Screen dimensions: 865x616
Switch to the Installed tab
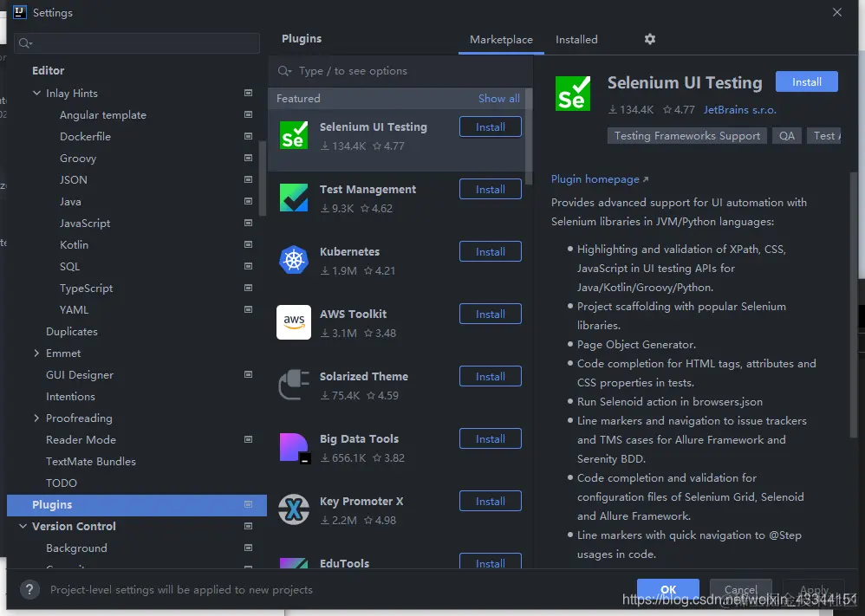pos(576,40)
